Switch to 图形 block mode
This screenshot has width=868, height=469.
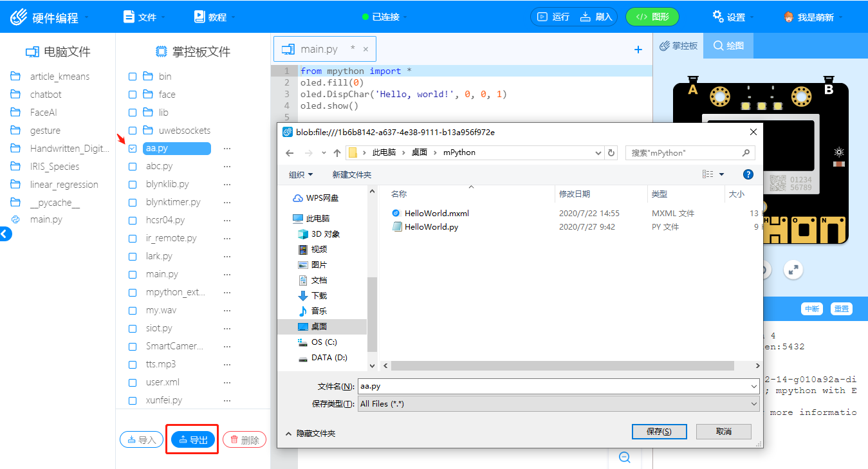[x=652, y=17]
